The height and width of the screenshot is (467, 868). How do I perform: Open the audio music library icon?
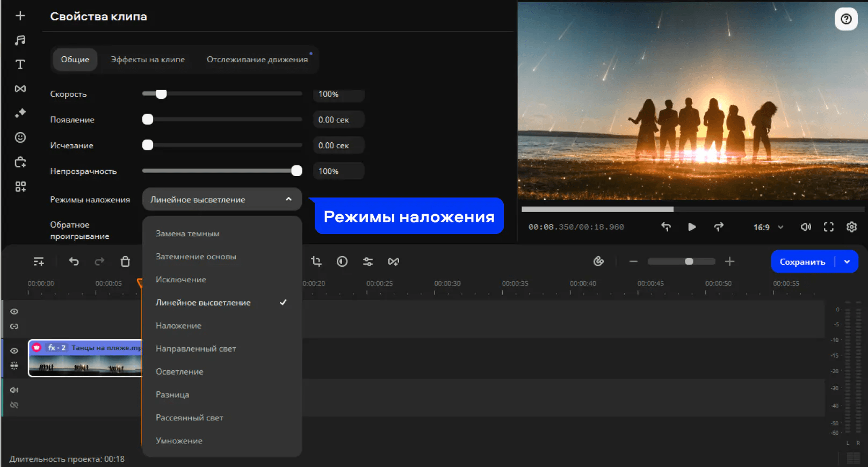coord(20,40)
